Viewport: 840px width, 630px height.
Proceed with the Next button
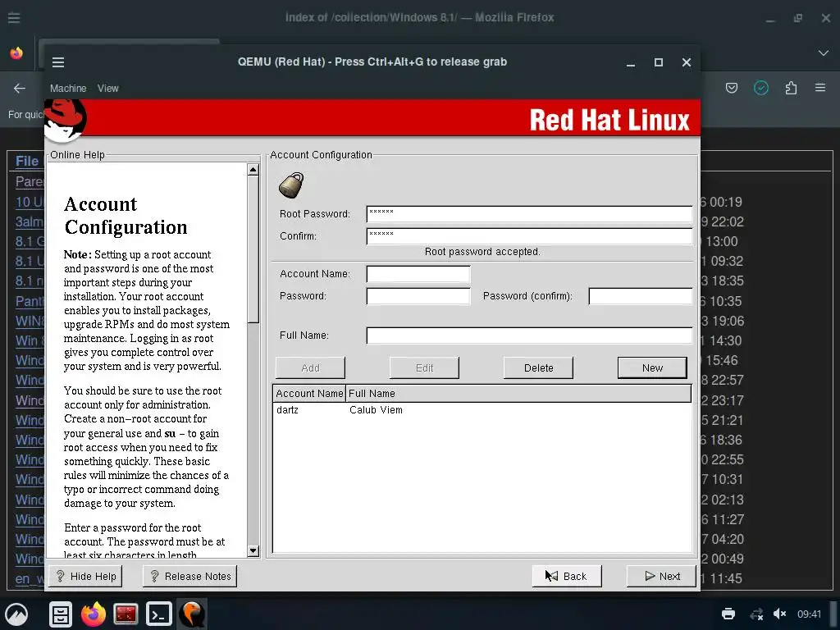point(662,577)
